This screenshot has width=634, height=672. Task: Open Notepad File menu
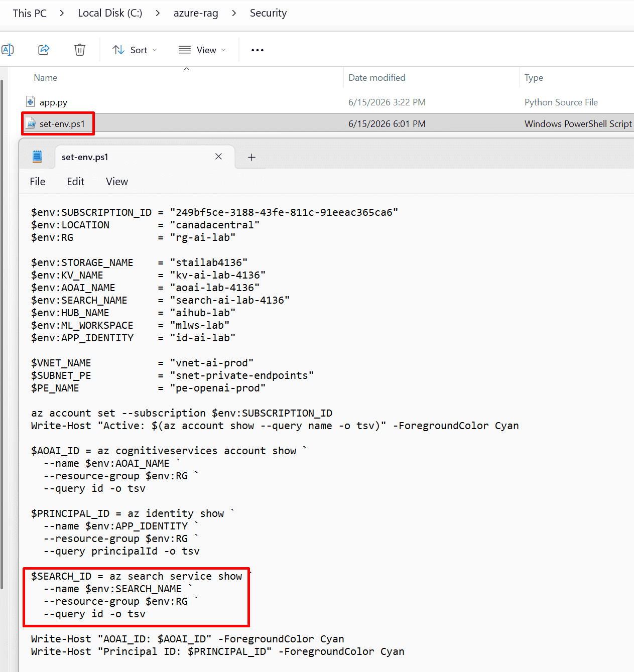pos(38,182)
